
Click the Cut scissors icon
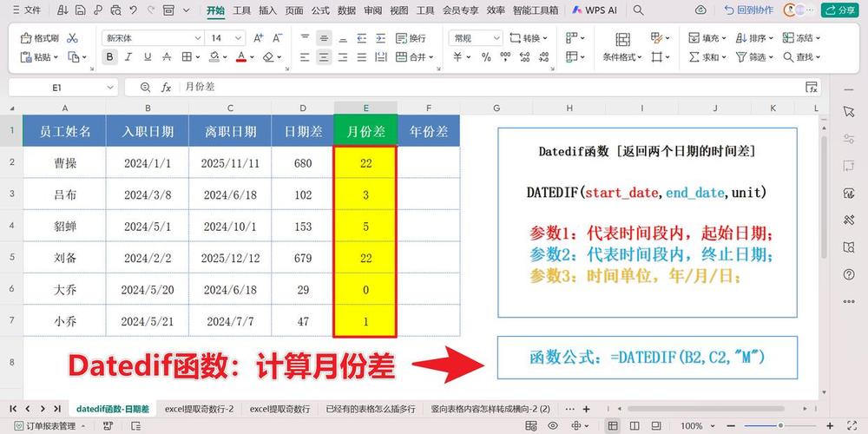point(72,38)
